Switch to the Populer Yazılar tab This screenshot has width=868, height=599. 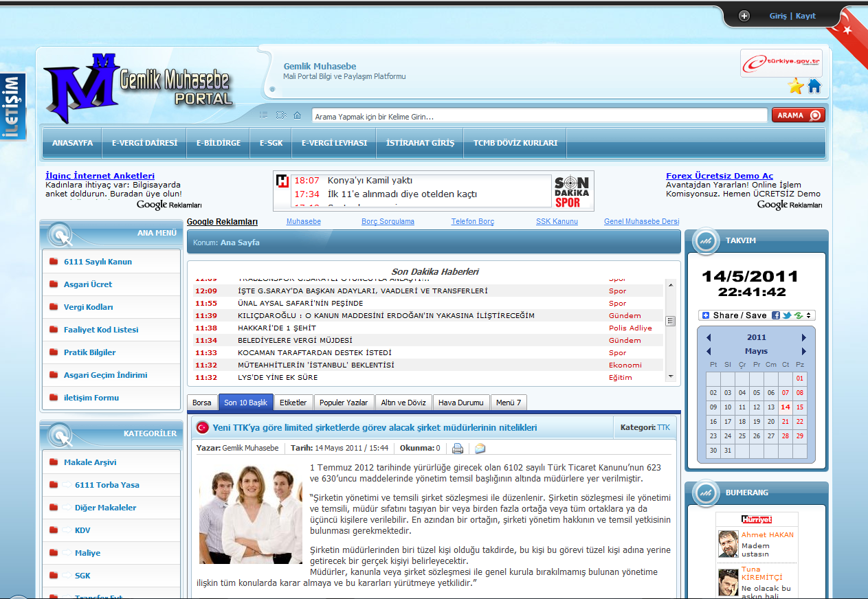344,403
